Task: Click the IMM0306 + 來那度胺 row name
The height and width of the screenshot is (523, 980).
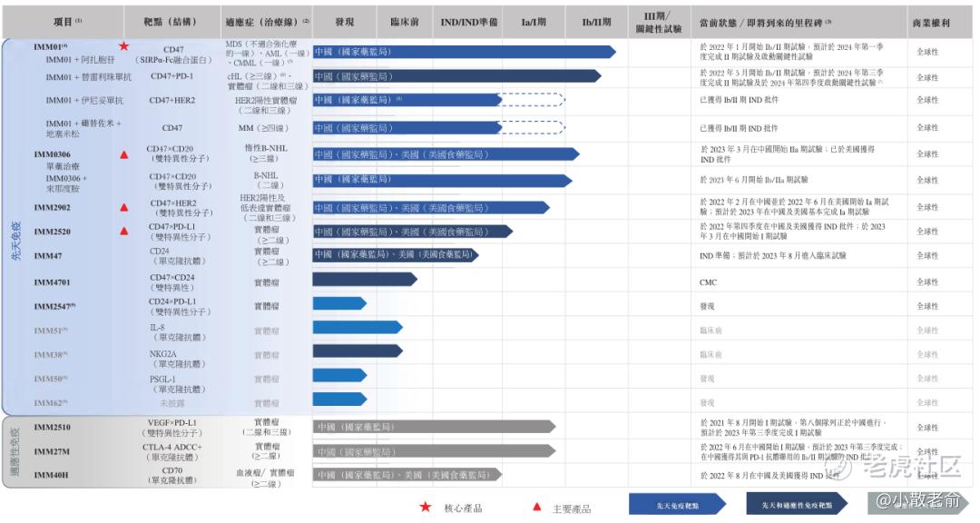Action: (66, 183)
